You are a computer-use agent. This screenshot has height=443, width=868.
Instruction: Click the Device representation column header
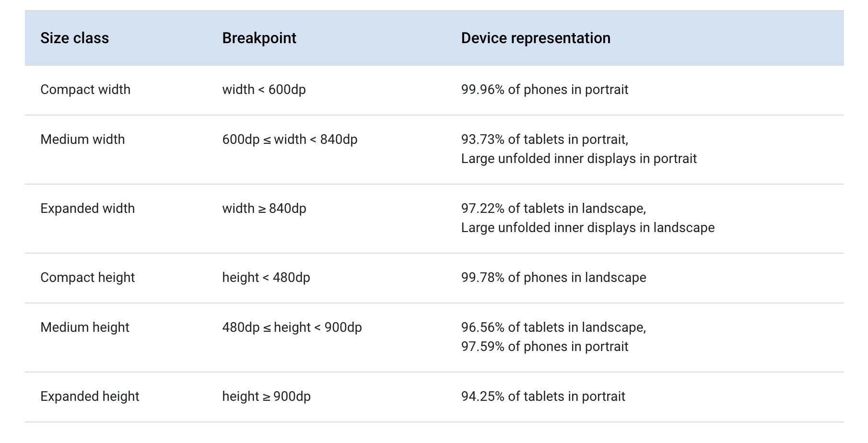coord(536,38)
